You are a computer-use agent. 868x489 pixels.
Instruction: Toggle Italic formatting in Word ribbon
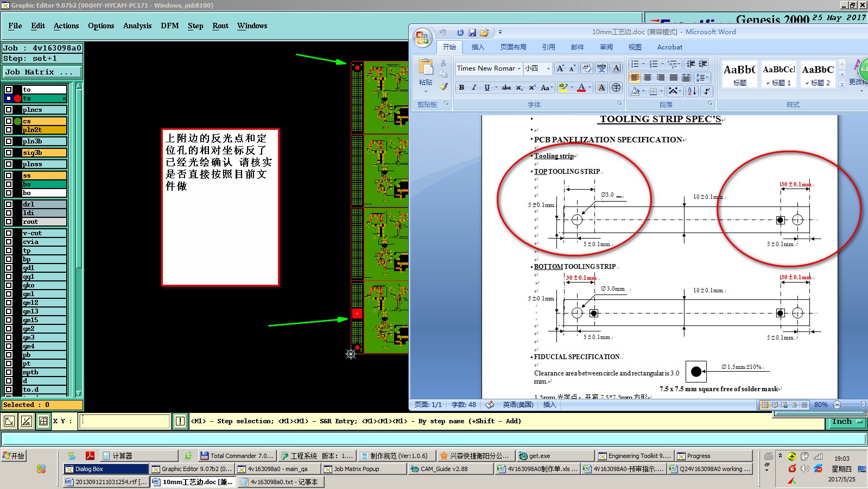coord(474,87)
